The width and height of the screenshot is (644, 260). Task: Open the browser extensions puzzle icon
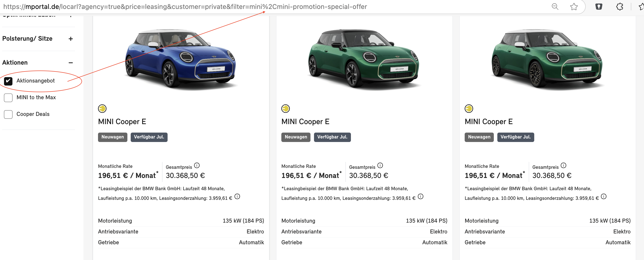pyautogui.click(x=620, y=7)
